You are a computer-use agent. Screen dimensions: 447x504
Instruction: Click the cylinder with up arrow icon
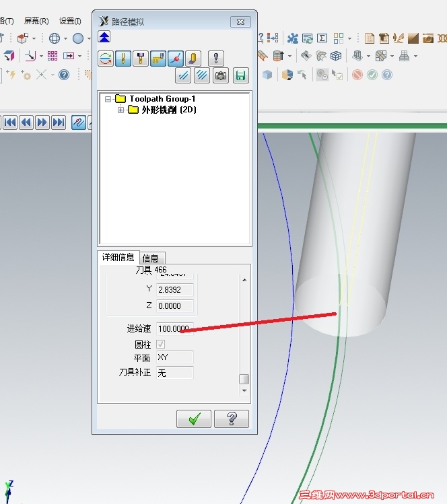pyautogui.click(x=279, y=56)
